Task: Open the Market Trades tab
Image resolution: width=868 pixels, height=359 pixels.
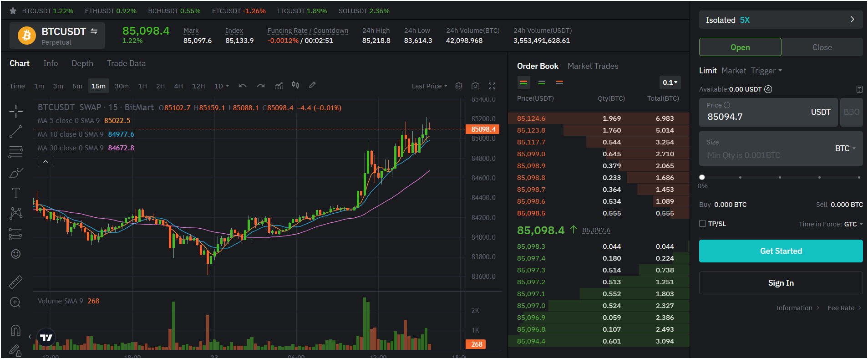Action: point(593,66)
